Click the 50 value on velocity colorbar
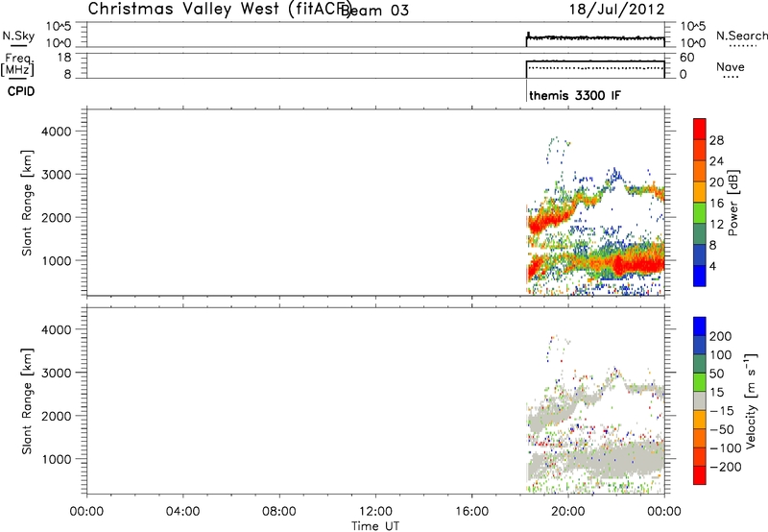 coord(716,374)
